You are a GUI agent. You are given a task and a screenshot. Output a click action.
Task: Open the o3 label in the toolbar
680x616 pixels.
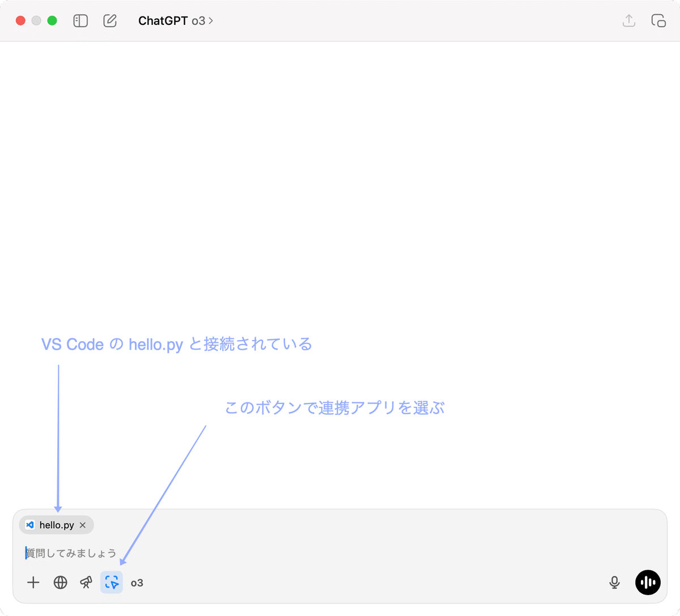pos(137,583)
